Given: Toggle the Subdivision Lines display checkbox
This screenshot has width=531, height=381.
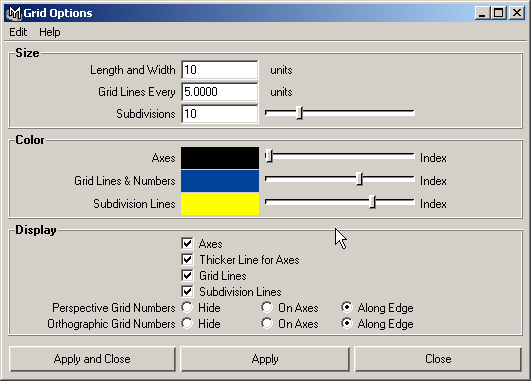Looking at the screenshot, I should (187, 292).
